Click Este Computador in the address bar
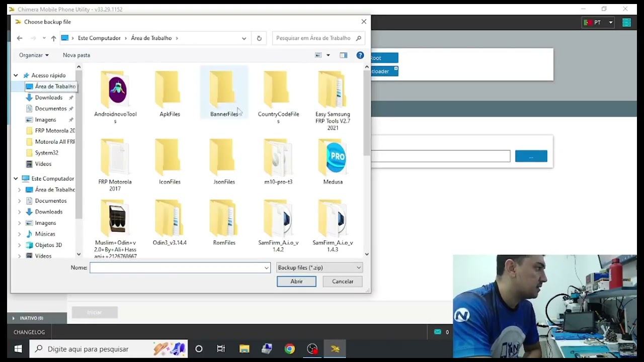Screen dimensions: 644x362 pyautogui.click(x=99, y=38)
